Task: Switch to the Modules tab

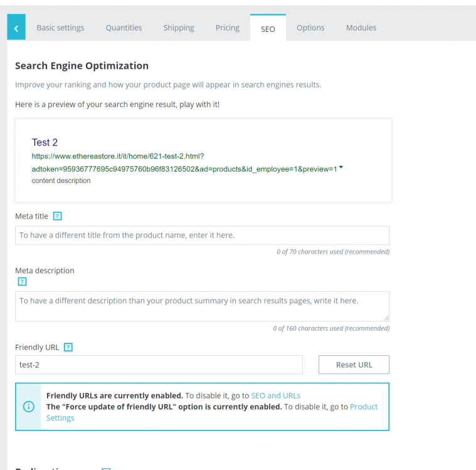Action: point(361,28)
